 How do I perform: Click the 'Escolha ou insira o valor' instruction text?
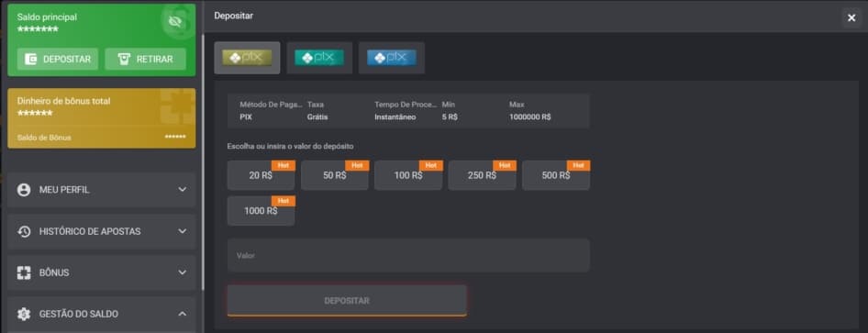point(291,146)
